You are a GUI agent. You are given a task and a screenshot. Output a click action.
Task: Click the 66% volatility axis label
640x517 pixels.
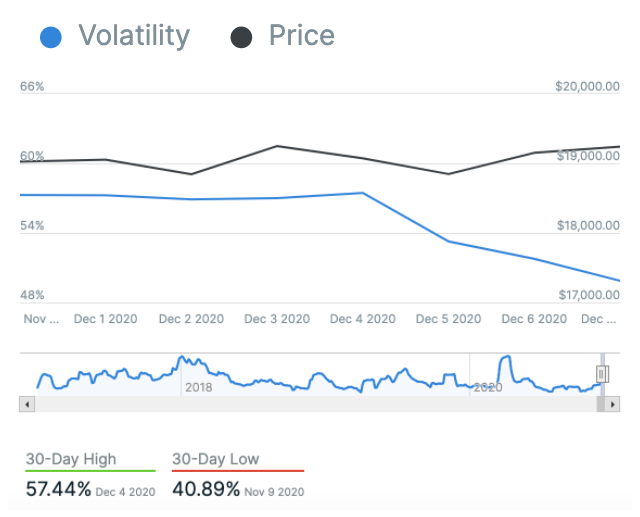tap(32, 87)
